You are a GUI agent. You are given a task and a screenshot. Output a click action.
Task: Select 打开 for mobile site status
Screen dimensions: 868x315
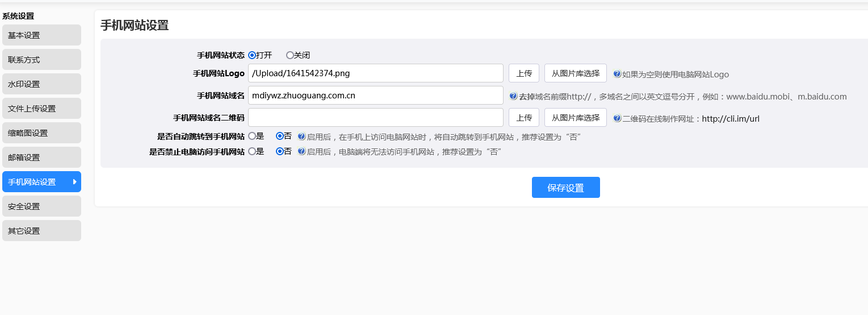click(252, 55)
